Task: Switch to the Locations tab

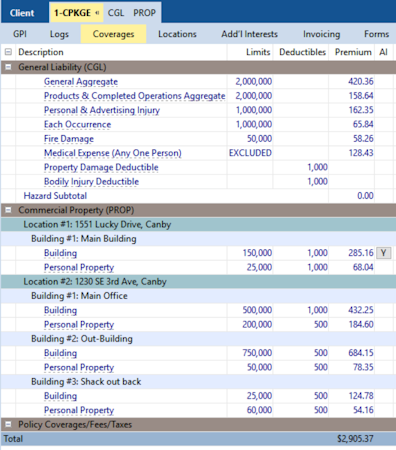Action: [177, 34]
